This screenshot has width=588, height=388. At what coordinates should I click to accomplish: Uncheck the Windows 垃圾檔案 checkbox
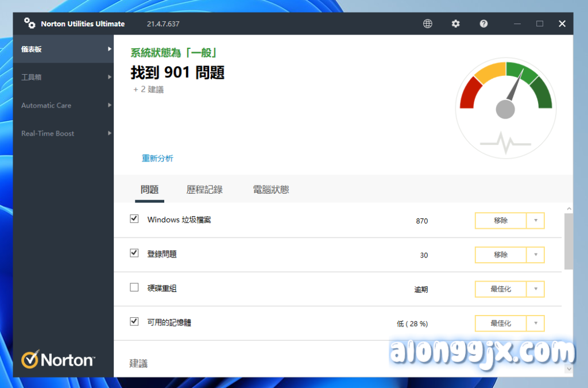(134, 219)
